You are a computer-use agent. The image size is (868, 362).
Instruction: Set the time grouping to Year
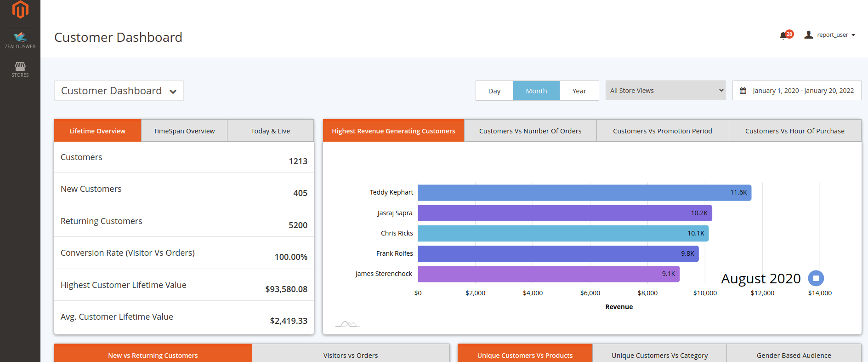coord(579,91)
